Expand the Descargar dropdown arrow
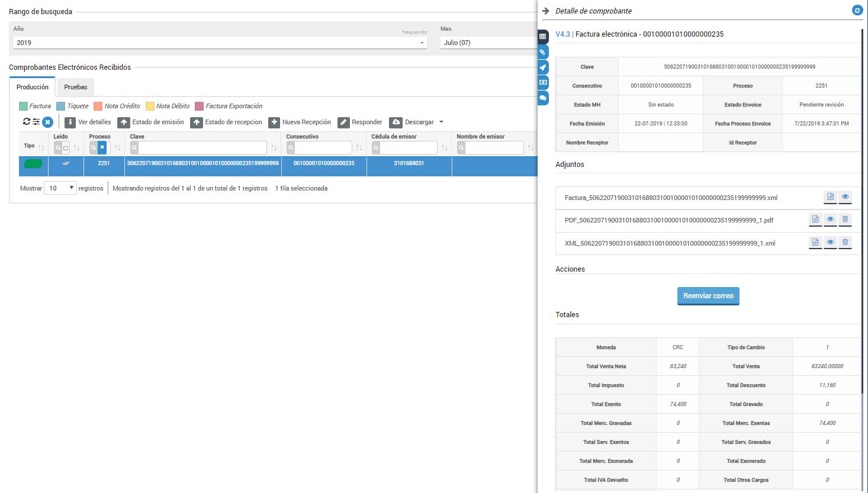Viewport: 868px width, 493px height. (x=441, y=122)
